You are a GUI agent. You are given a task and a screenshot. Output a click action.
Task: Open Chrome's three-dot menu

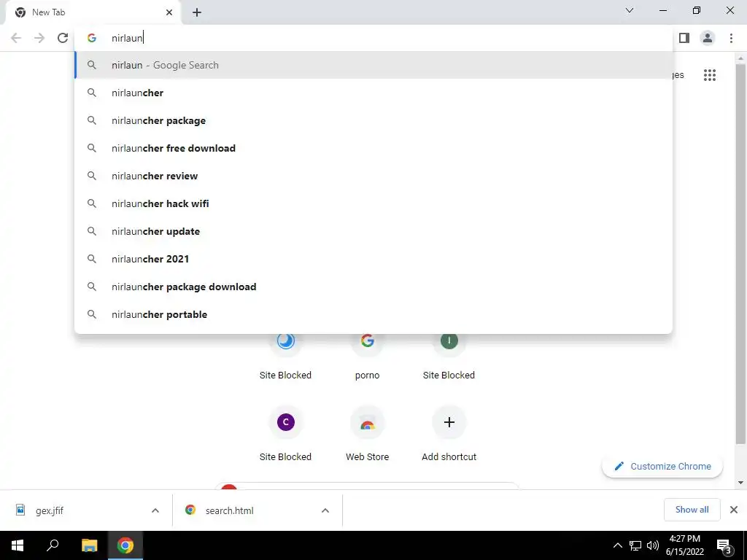(731, 38)
